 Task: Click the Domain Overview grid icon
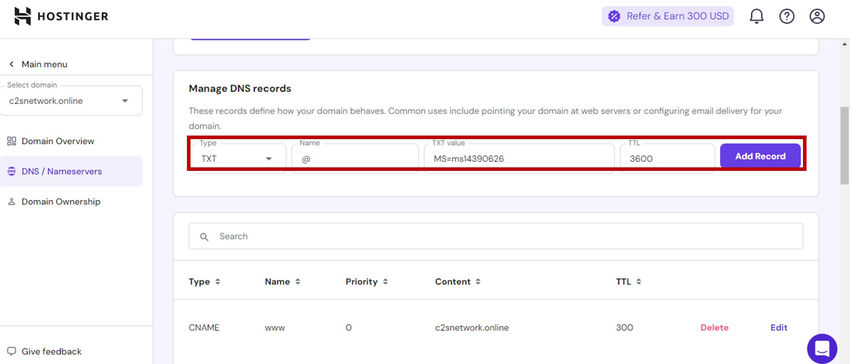[x=11, y=141]
